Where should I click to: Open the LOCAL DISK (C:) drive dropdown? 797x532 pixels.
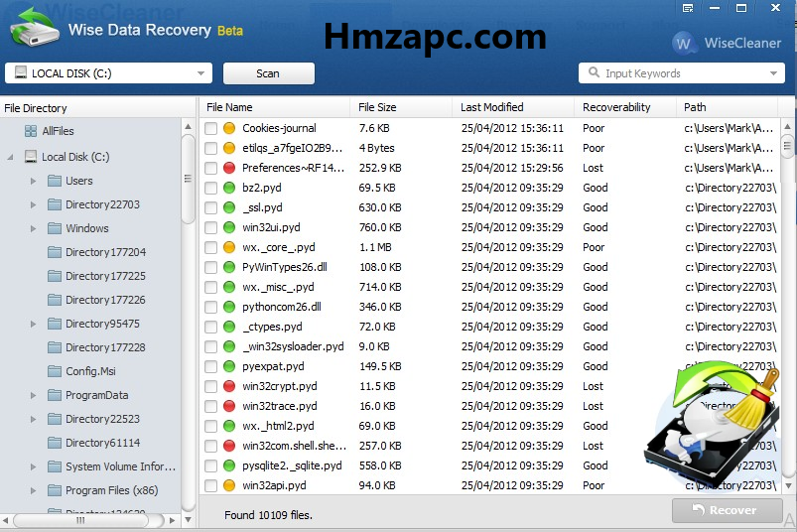pyautogui.click(x=200, y=73)
